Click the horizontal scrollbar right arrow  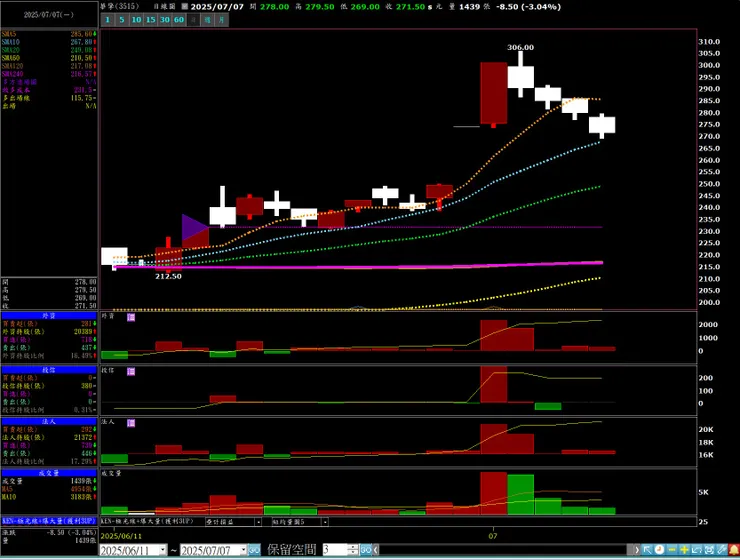[x=637, y=550]
